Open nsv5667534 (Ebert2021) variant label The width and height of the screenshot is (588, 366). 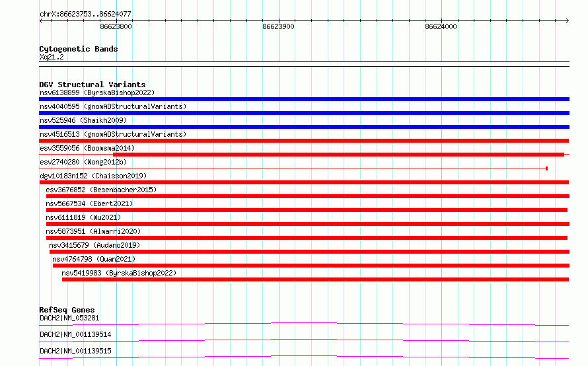click(89, 203)
